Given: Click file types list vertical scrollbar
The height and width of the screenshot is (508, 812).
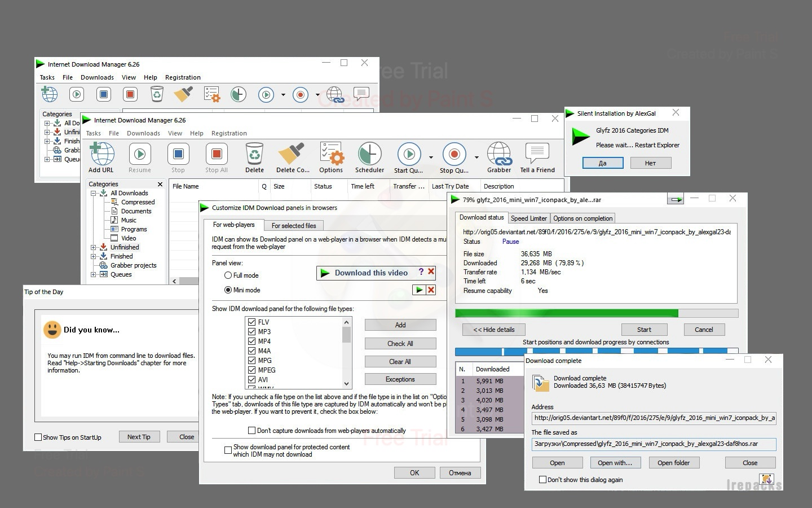Looking at the screenshot, I should point(347,353).
